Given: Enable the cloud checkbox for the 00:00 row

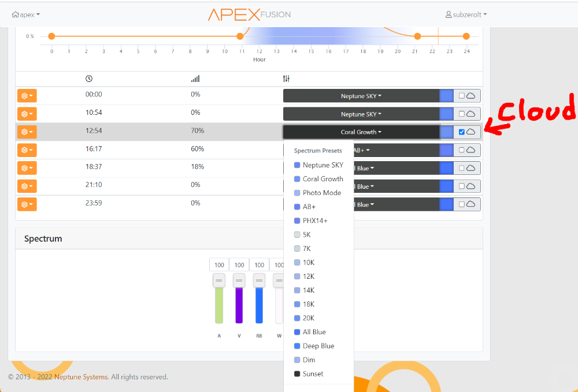Looking at the screenshot, I should [x=461, y=96].
